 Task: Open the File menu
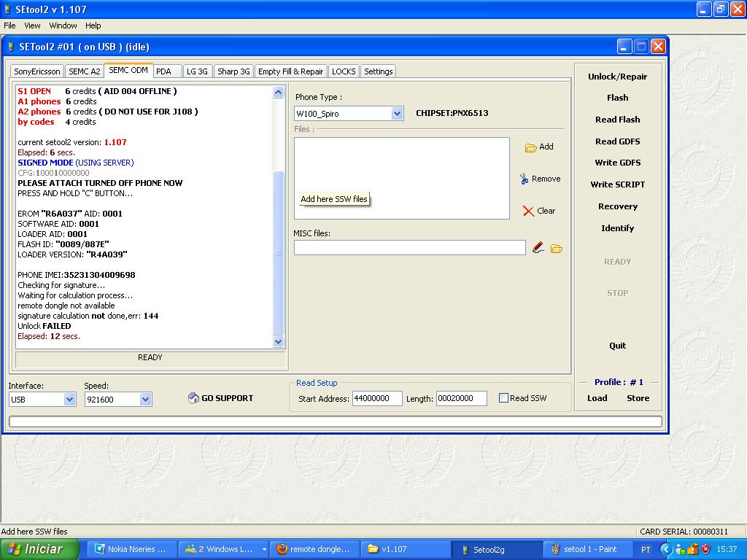click(9, 26)
